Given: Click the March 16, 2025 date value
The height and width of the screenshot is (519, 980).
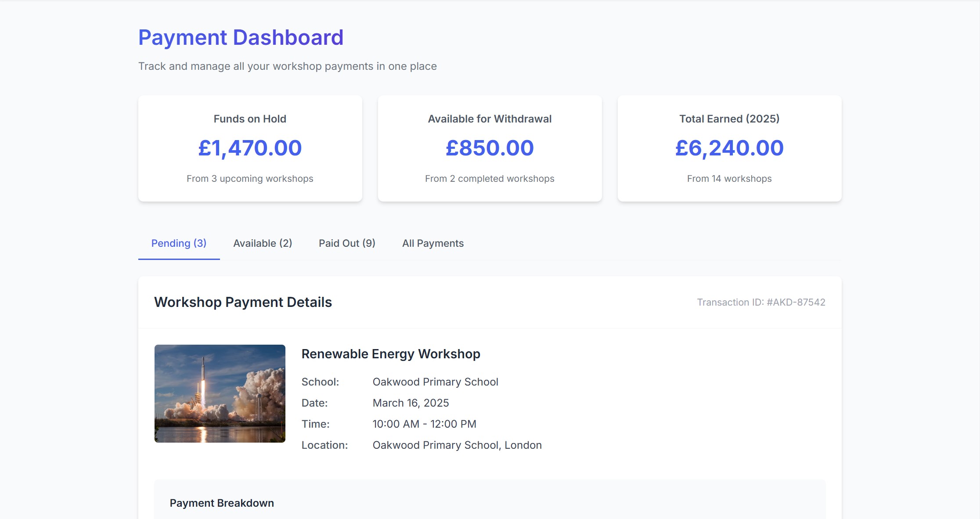Looking at the screenshot, I should (x=411, y=403).
